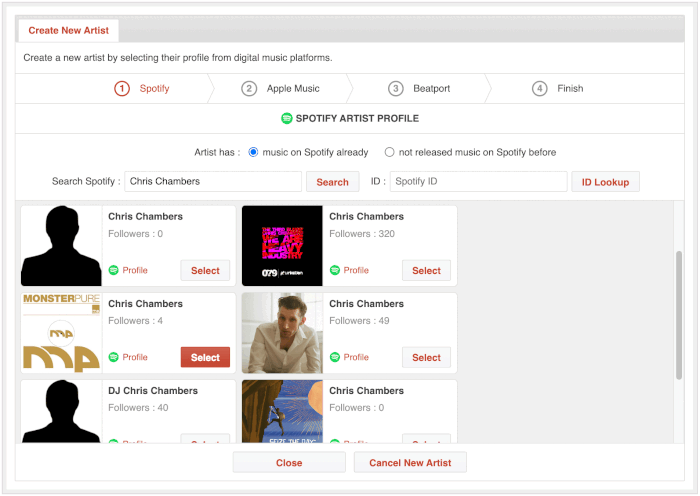Click step 4 circle icon for Finish
700x496 pixels.
540,88
